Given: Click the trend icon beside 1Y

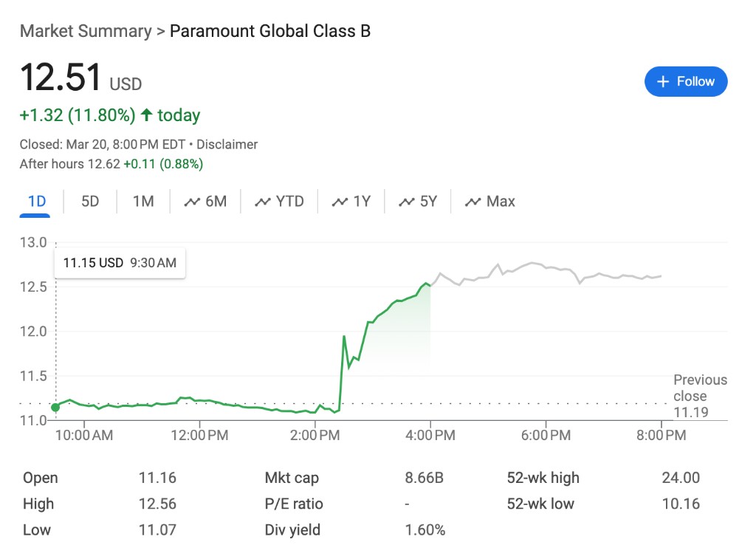Looking at the screenshot, I should [340, 202].
